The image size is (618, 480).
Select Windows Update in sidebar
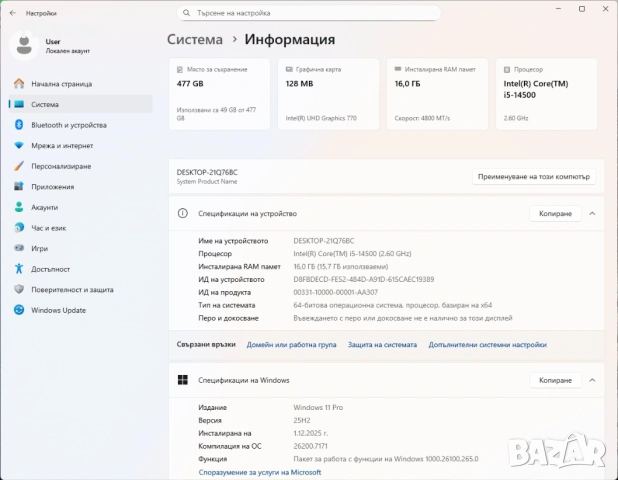click(80, 310)
